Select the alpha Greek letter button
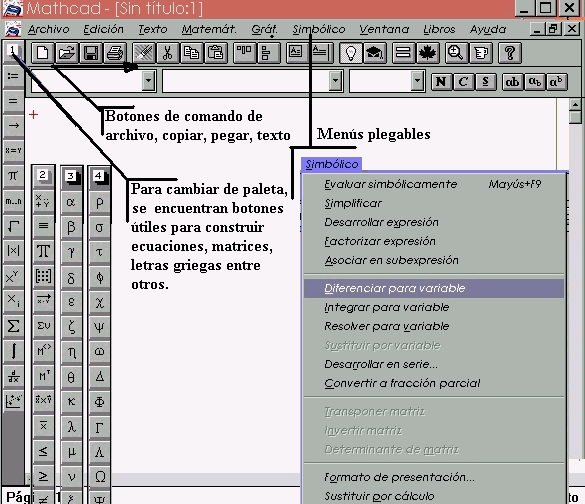Viewport: 585px width, 504px height. tap(71, 203)
